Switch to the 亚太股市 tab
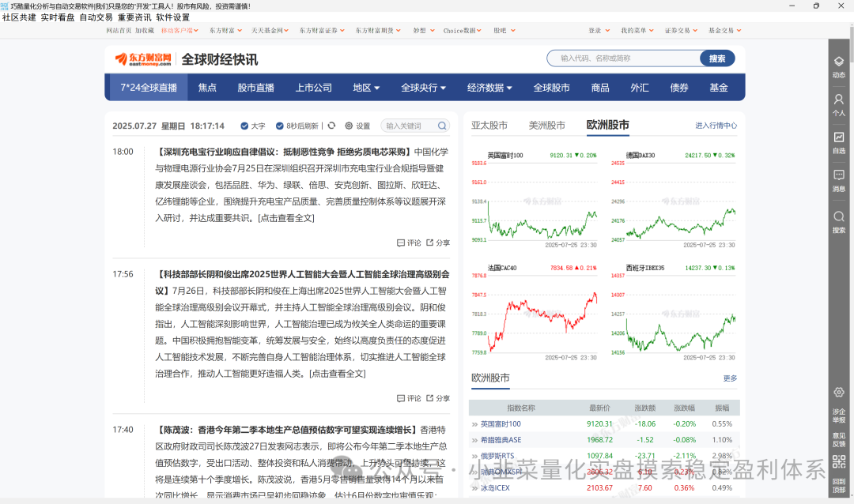This screenshot has height=504, width=854. [489, 125]
